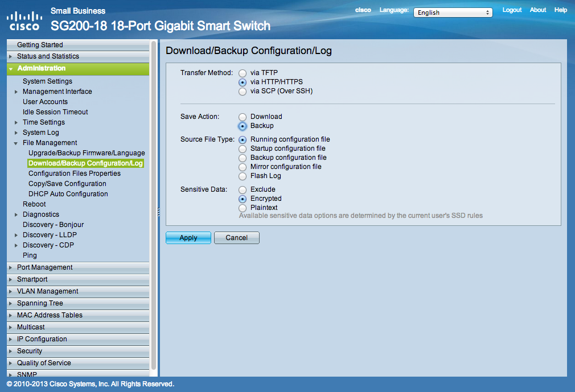Open Getting Started in the sidebar
This screenshot has height=392, width=575.
coord(78,45)
